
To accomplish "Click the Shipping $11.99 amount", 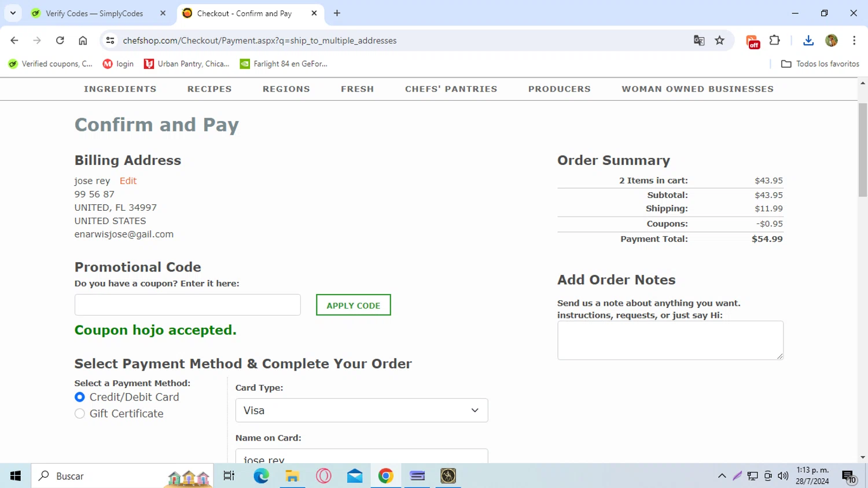I will coord(768,208).
